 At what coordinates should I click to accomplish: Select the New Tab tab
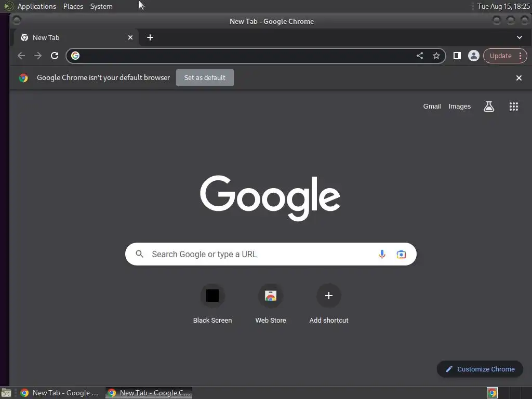coord(76,37)
